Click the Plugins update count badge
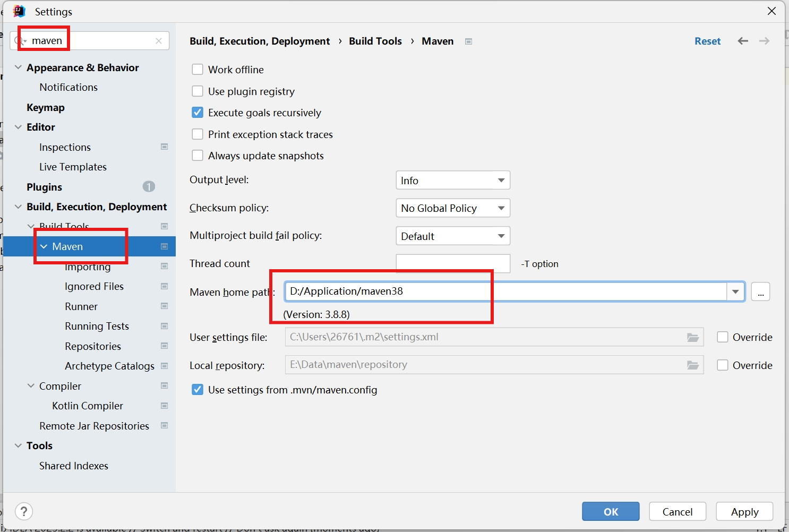Screen dimensions: 789x532 coord(149,186)
